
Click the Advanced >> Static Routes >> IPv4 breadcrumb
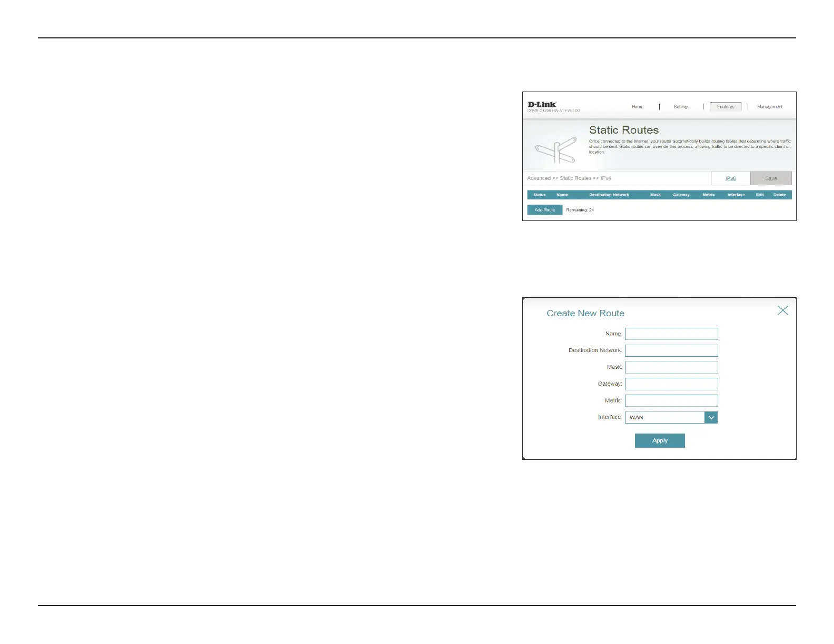[x=569, y=178]
